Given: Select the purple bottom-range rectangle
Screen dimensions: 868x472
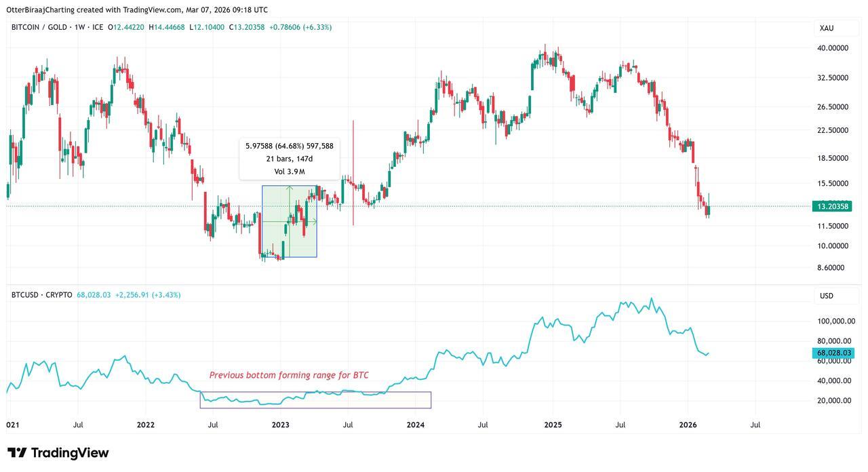Looking at the screenshot, I should [x=315, y=400].
